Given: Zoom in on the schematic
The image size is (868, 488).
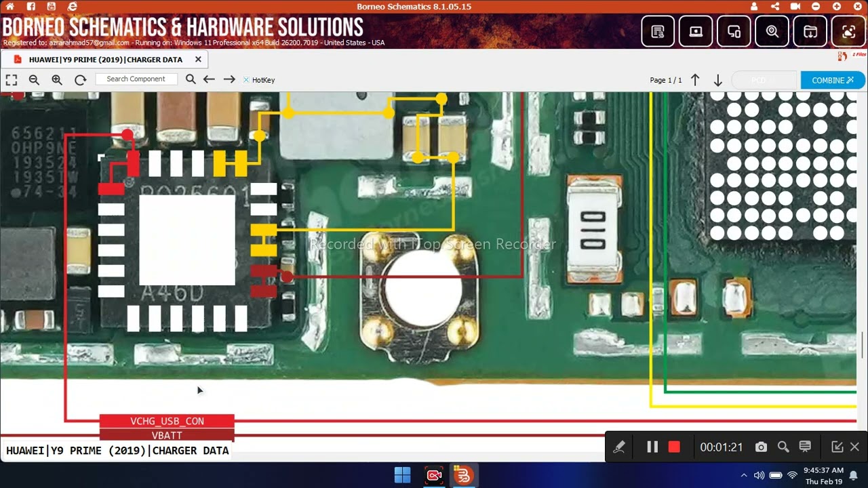Looking at the screenshot, I should coord(57,80).
